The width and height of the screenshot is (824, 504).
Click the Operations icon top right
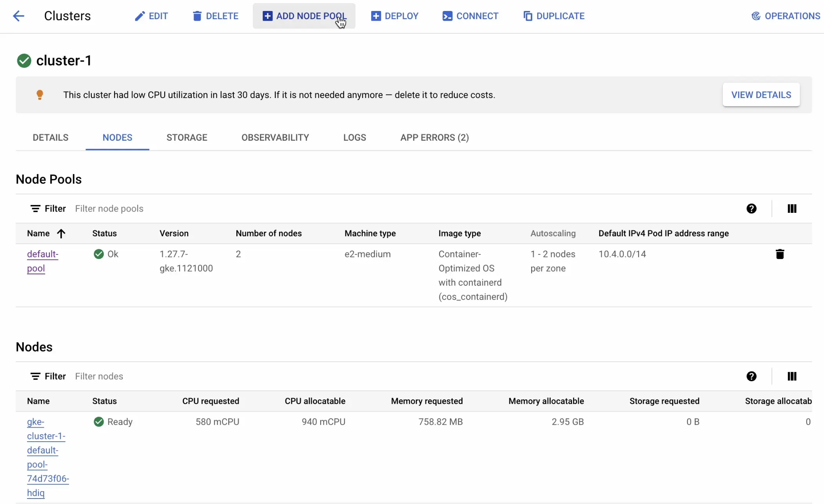pyautogui.click(x=756, y=16)
